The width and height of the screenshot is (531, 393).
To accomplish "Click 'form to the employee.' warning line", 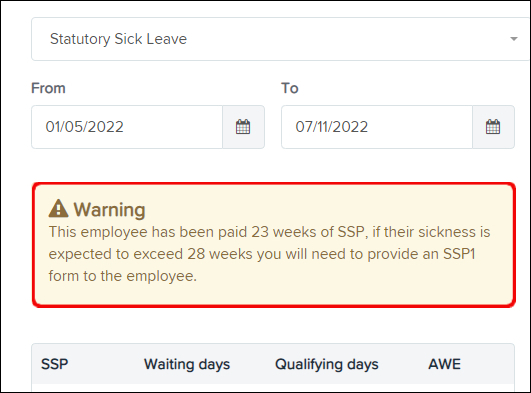I will click(123, 276).
